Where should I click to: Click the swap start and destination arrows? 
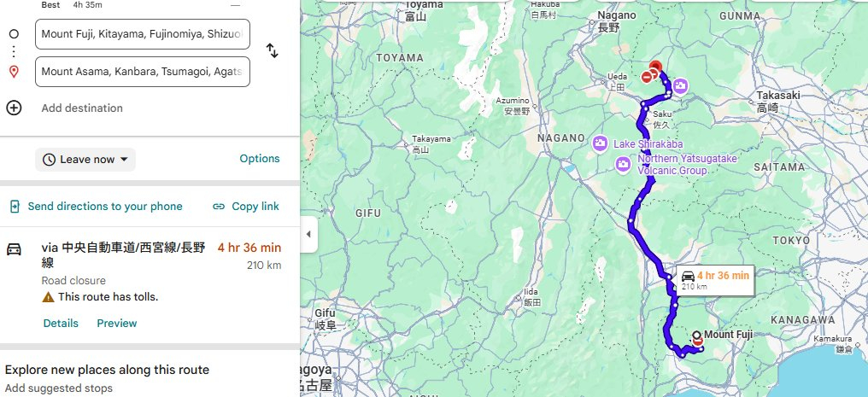click(273, 50)
